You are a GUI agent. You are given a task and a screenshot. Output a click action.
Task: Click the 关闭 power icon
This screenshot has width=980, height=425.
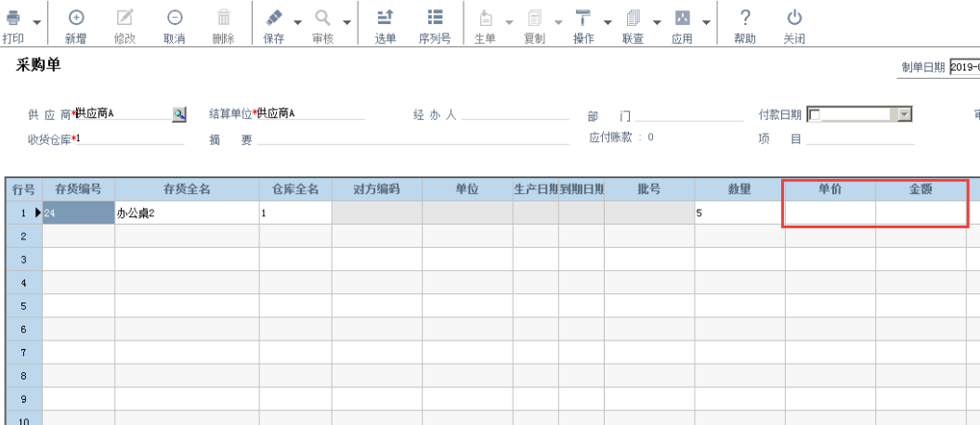tap(793, 18)
